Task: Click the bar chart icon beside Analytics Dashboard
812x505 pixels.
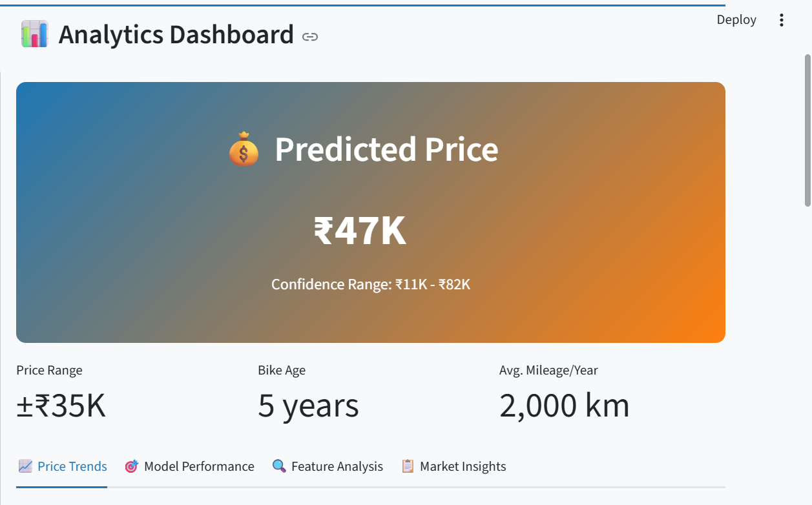Action: pos(34,34)
